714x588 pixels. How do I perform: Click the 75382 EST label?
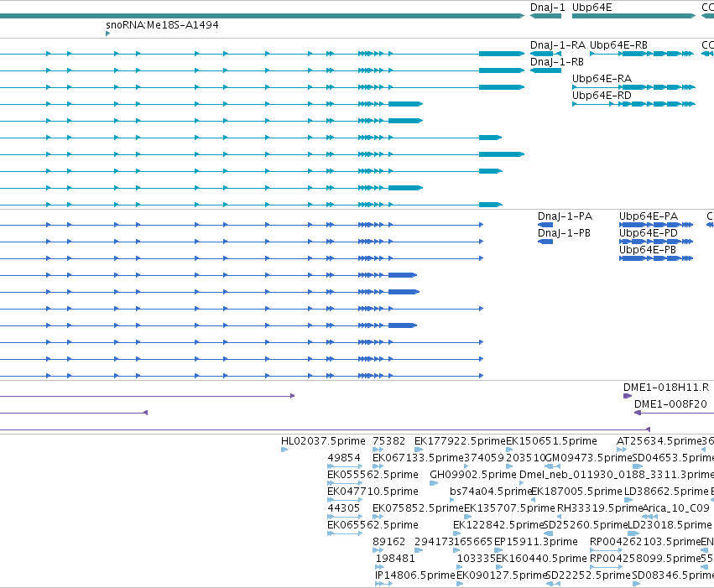tap(388, 441)
